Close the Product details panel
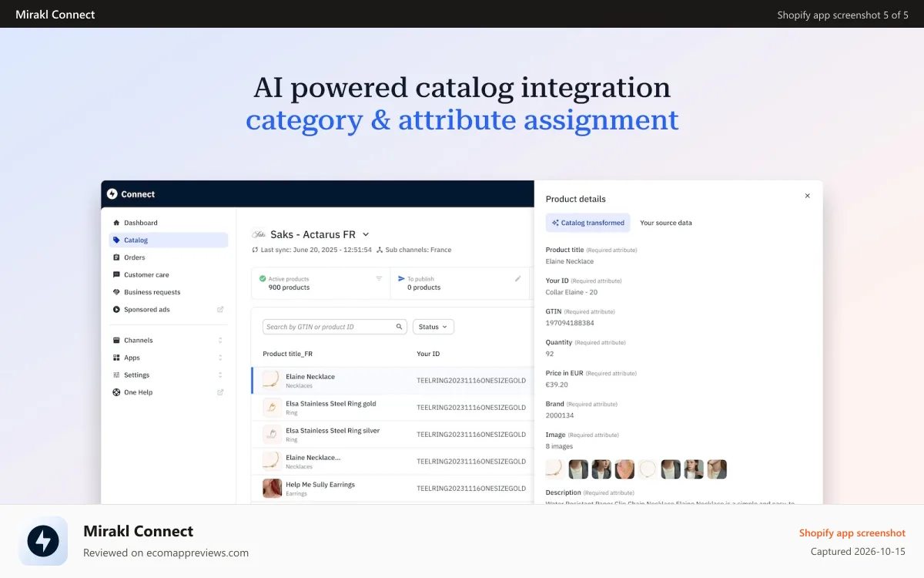 coord(808,196)
